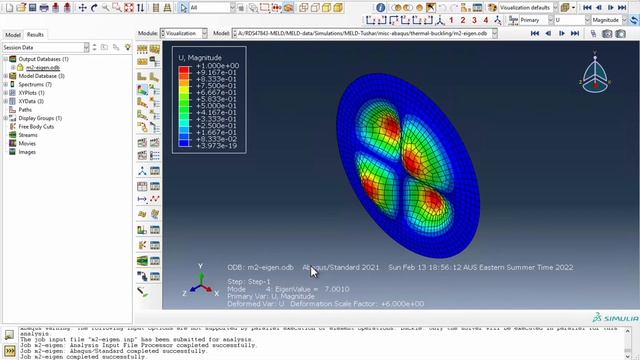
Task: Collapse the Output Databases tree node
Action: 6,59
